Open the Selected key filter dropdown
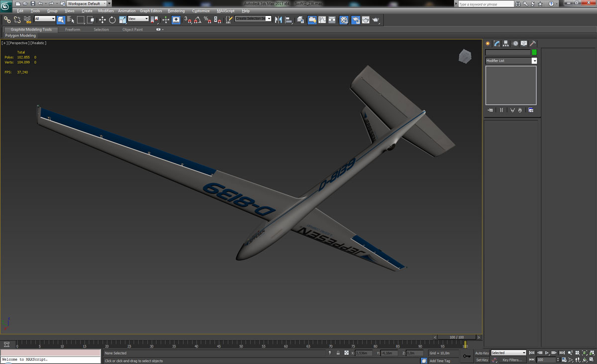Screen dimensions: 597x364 (508, 353)
